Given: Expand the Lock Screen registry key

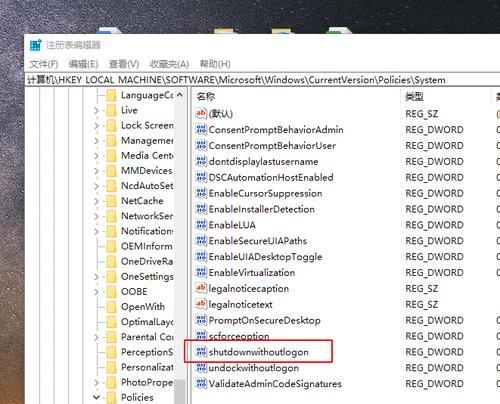Looking at the screenshot, I should 96,126.
